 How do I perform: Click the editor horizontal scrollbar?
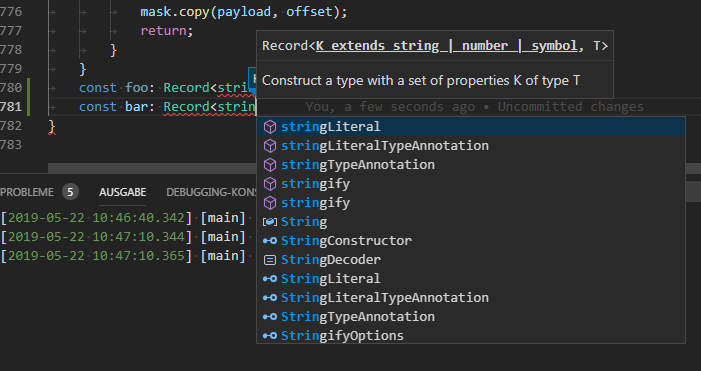(152, 169)
